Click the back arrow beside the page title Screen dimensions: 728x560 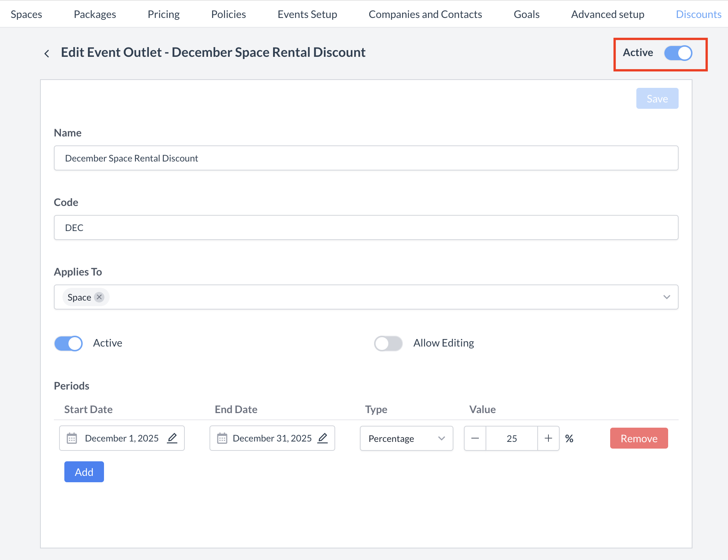pyautogui.click(x=47, y=53)
